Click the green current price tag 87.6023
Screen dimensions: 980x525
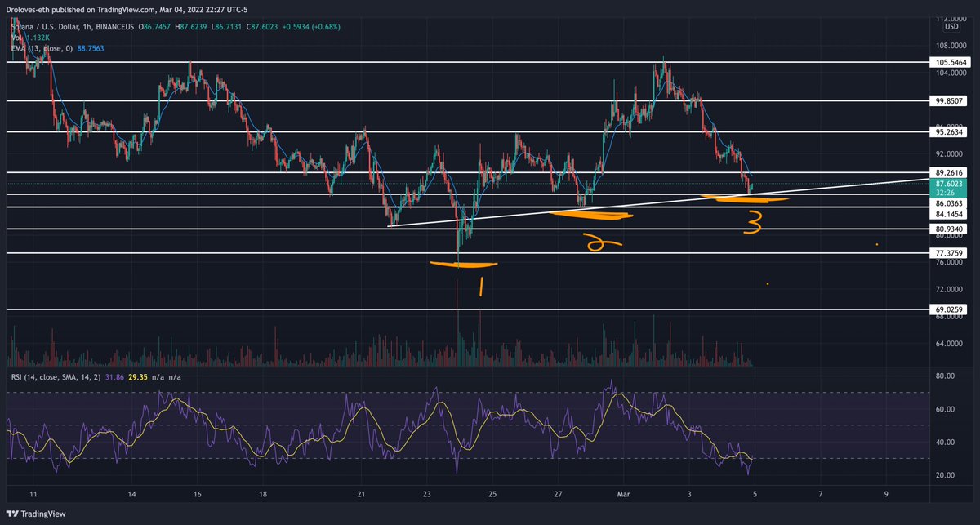pyautogui.click(x=951, y=185)
